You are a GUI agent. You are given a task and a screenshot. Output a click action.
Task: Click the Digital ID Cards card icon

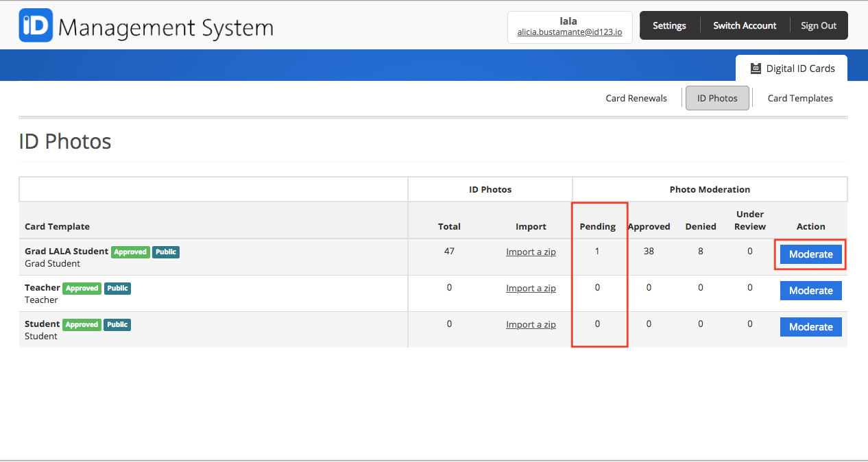tap(756, 69)
